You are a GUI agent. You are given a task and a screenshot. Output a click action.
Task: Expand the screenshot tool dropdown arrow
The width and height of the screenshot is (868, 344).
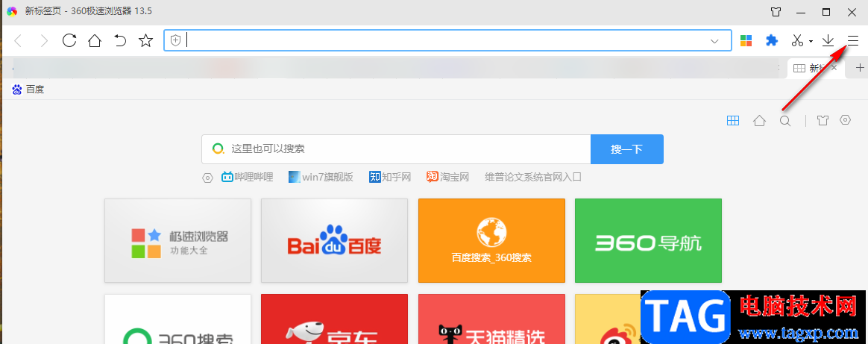click(x=811, y=41)
